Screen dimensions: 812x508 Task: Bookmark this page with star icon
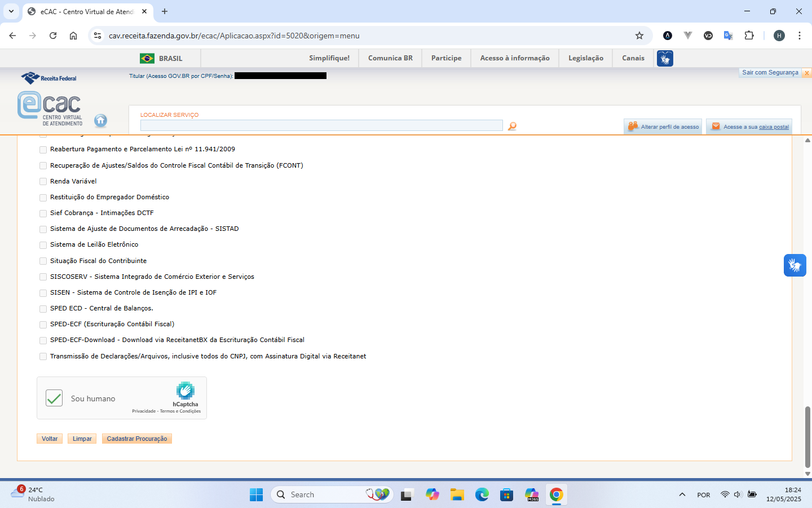[639, 36]
